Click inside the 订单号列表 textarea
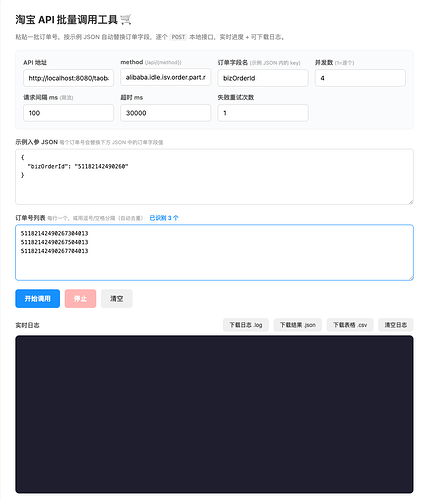The width and height of the screenshot is (426, 500). [214, 252]
